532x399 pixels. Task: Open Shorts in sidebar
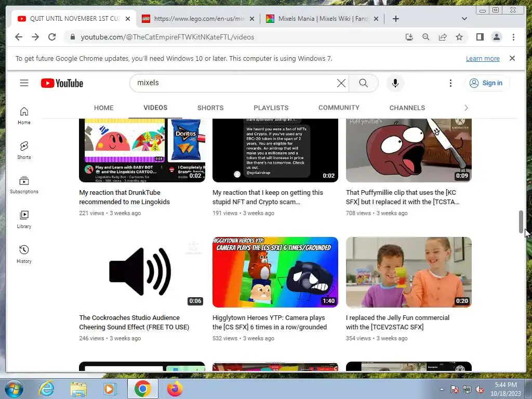click(x=24, y=150)
